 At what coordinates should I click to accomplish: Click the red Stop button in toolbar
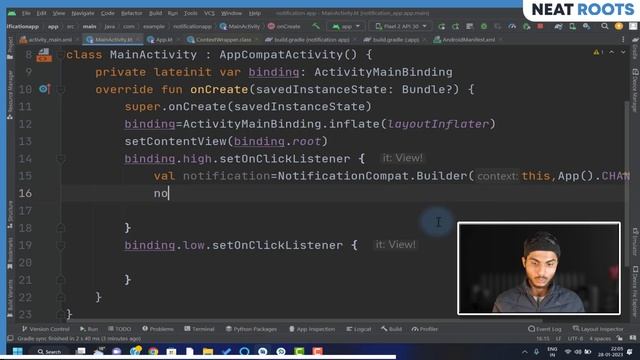pyautogui.click(x=540, y=26)
